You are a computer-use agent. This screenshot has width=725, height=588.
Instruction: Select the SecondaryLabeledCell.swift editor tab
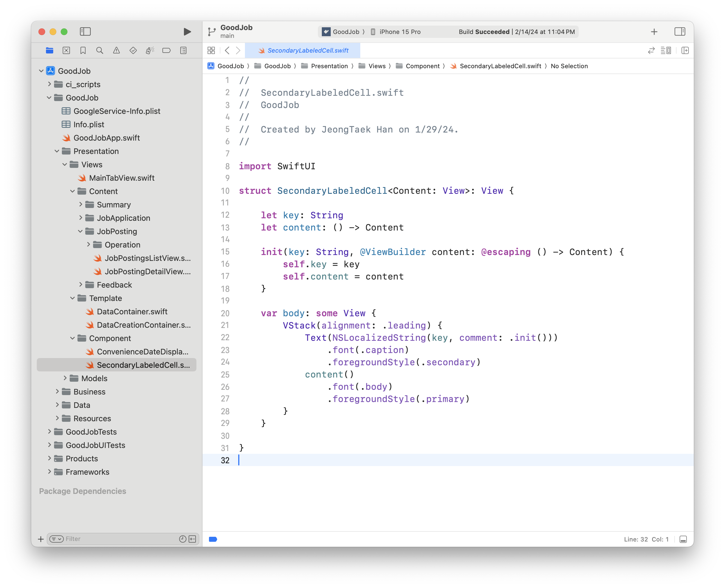[x=303, y=50]
